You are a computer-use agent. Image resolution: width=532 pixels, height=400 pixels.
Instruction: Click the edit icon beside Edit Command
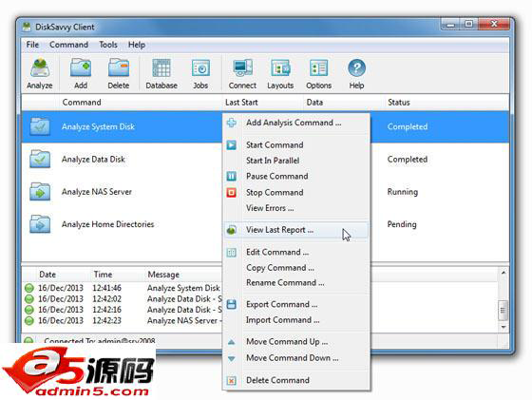tap(232, 253)
